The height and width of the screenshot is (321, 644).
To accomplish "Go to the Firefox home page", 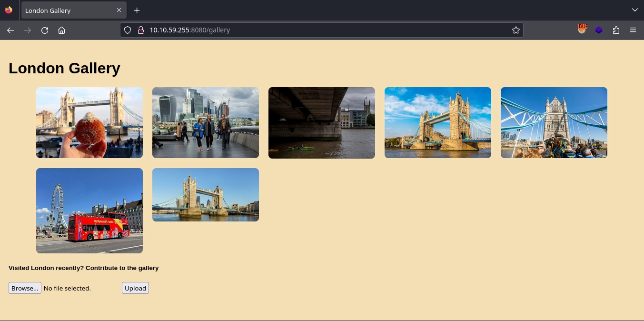I will tap(61, 30).
